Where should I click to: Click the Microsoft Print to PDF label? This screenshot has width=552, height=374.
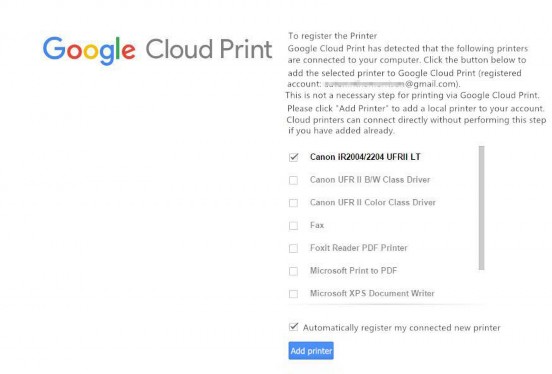point(353,271)
